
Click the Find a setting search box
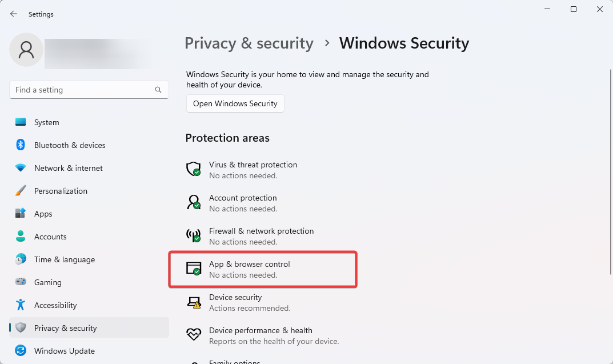point(89,90)
